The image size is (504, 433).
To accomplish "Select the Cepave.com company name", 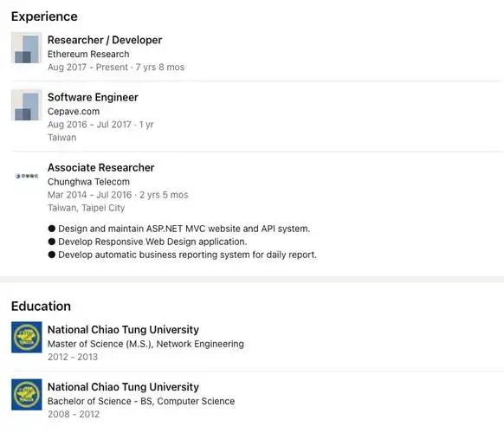I will [x=74, y=111].
